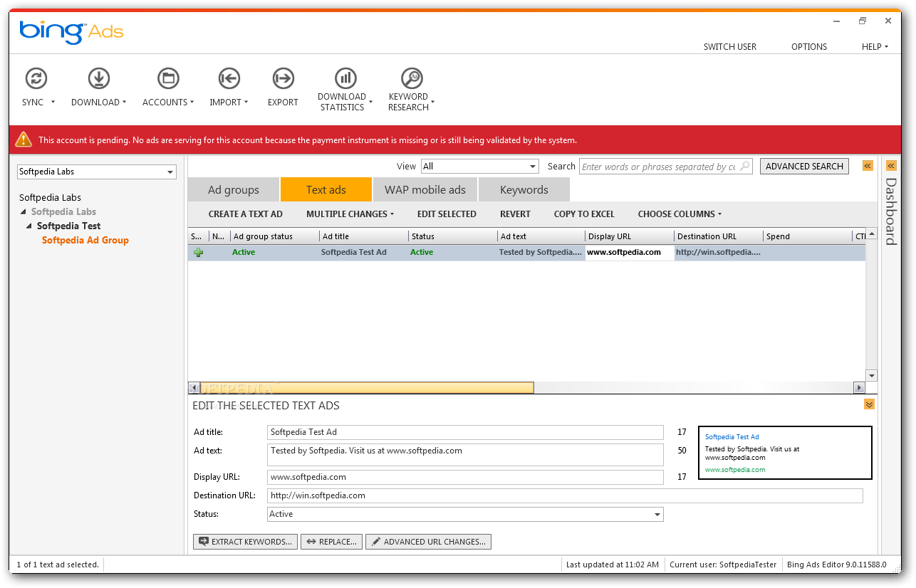The image size is (916, 588).
Task: Click Switch User menu item
Action: click(730, 47)
